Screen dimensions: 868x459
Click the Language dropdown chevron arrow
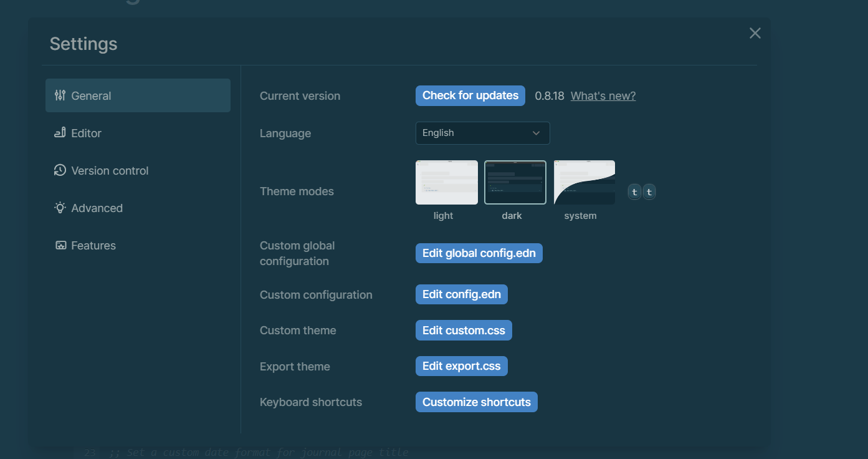click(536, 133)
